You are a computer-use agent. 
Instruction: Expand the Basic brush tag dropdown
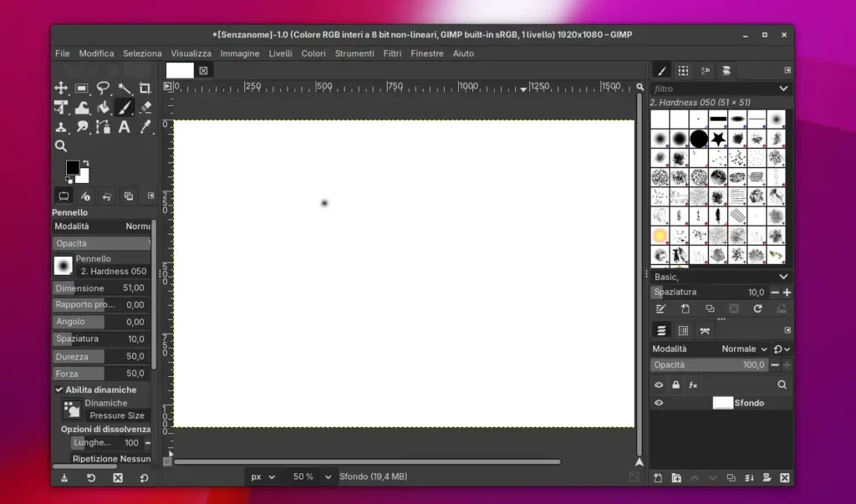(x=783, y=277)
